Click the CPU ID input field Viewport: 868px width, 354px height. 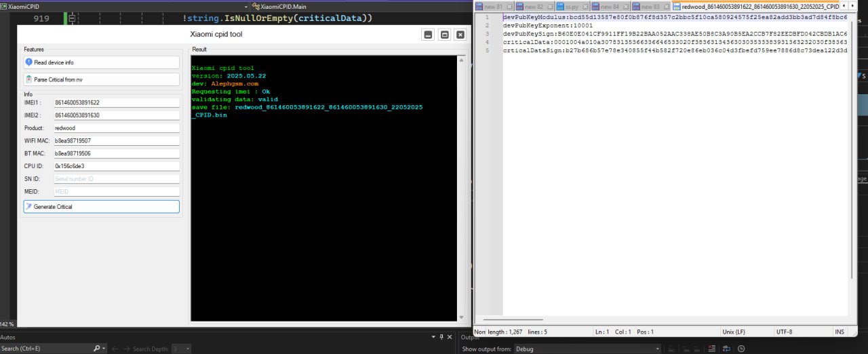tap(116, 166)
